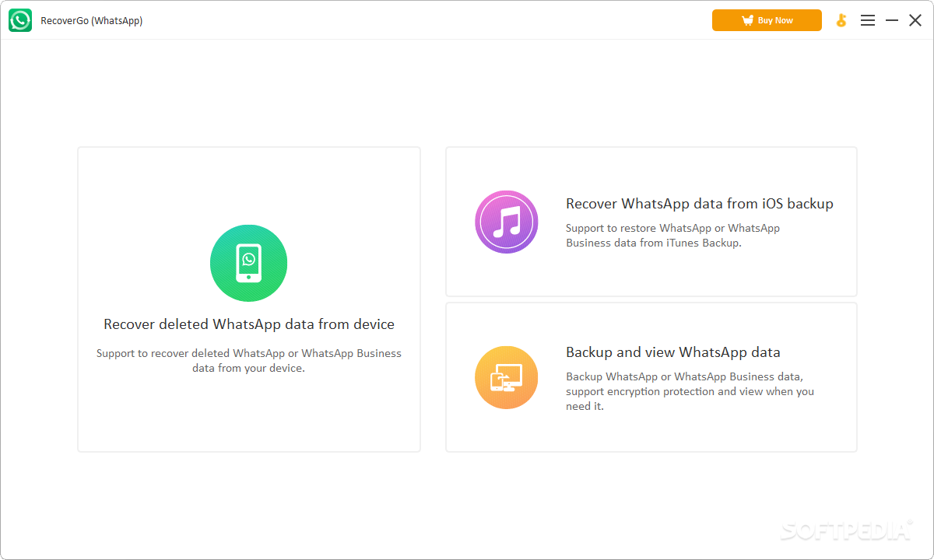Viewport: 934px width, 560px height.
Task: Close the RecoverGo window
Action: pyautogui.click(x=915, y=20)
